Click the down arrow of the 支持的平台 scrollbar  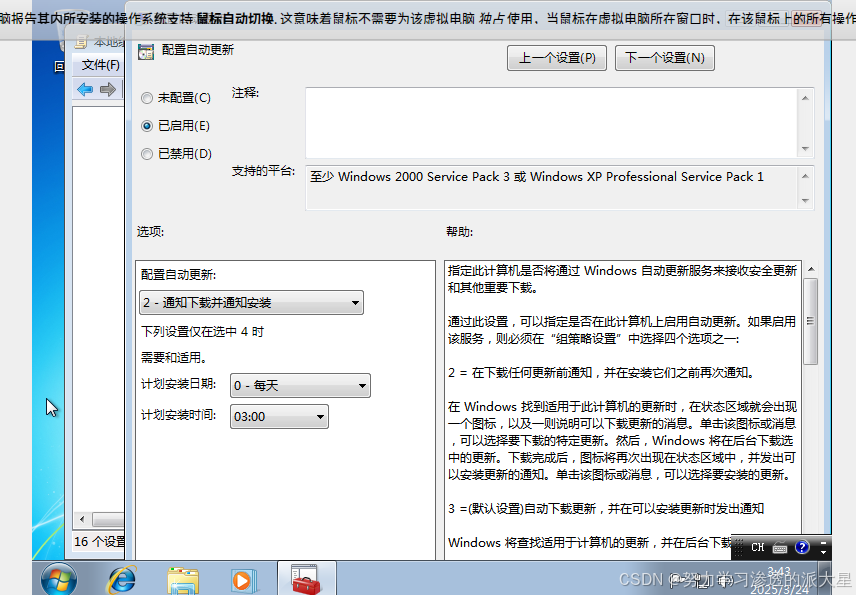pyautogui.click(x=805, y=201)
